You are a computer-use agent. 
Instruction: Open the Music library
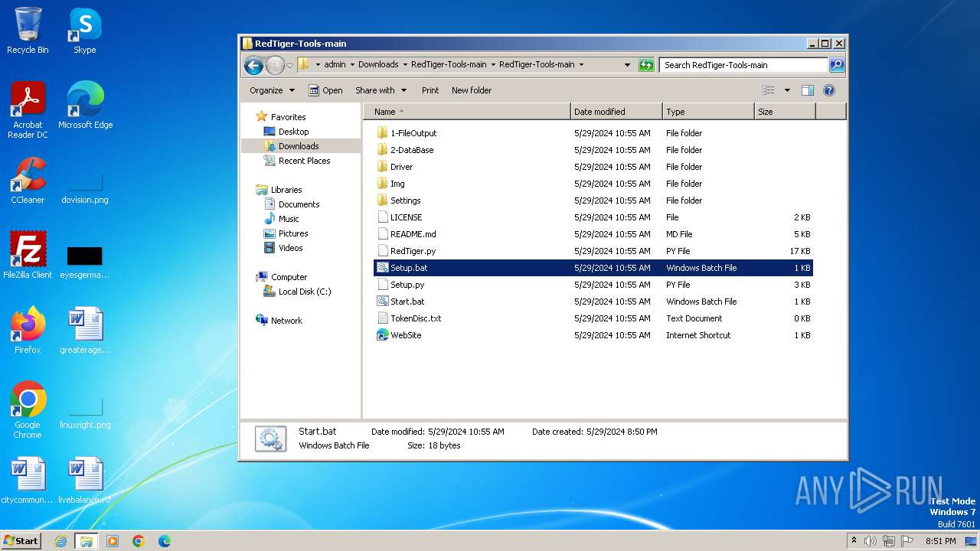(x=289, y=219)
